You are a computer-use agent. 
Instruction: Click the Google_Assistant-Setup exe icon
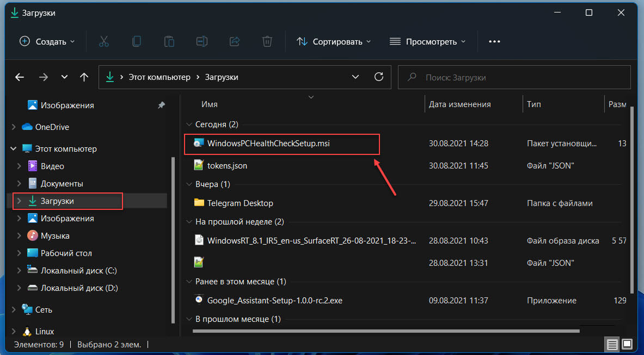[x=199, y=300]
